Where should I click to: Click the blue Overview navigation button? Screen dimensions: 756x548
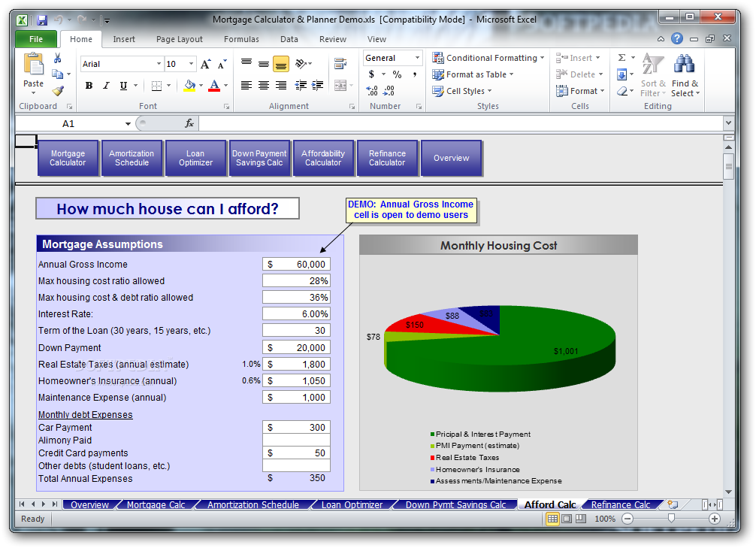point(451,158)
